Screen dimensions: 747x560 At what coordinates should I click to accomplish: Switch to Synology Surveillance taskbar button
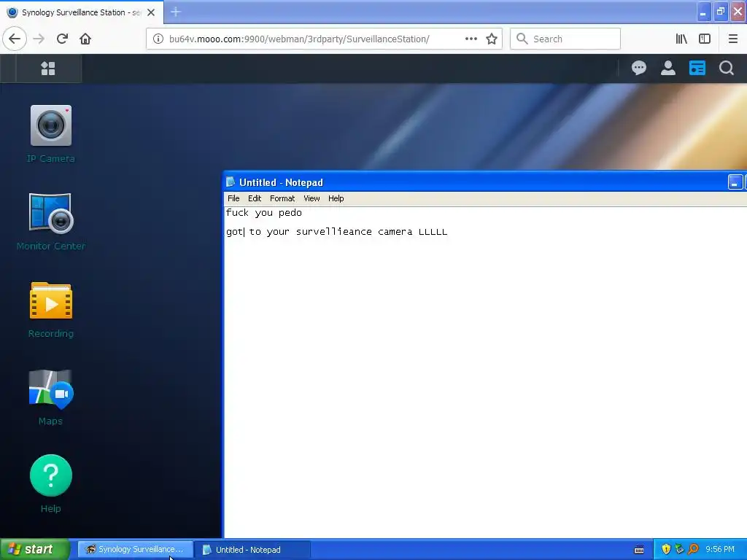(135, 549)
